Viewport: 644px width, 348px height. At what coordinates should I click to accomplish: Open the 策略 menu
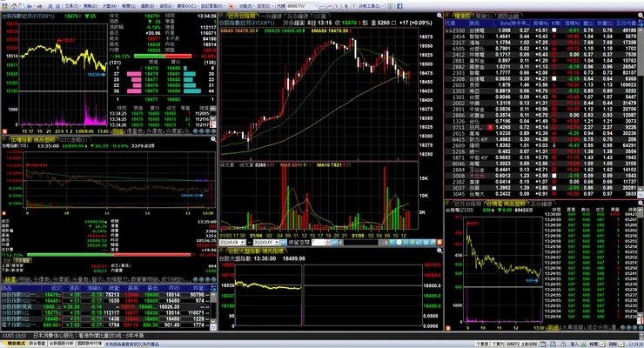[x=91, y=6]
